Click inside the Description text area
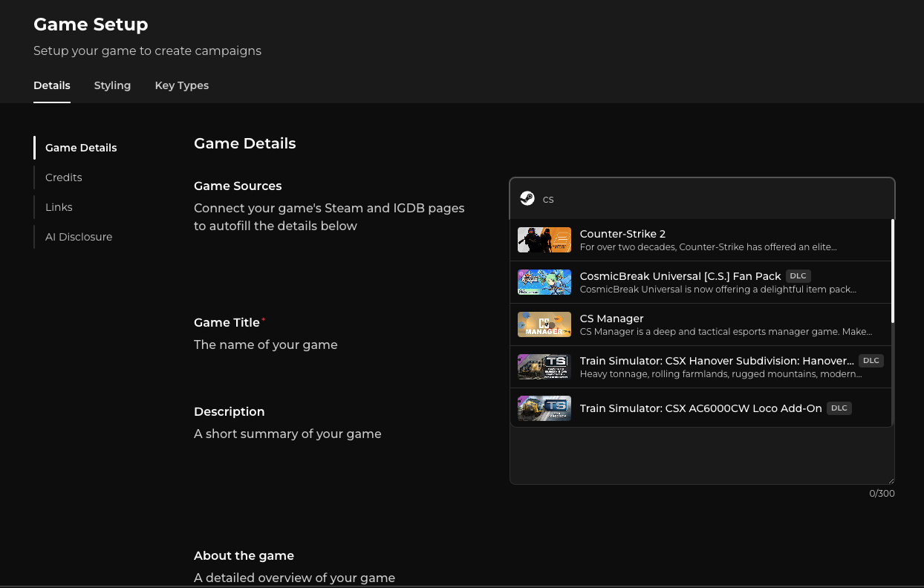This screenshot has width=924, height=588. point(702,456)
